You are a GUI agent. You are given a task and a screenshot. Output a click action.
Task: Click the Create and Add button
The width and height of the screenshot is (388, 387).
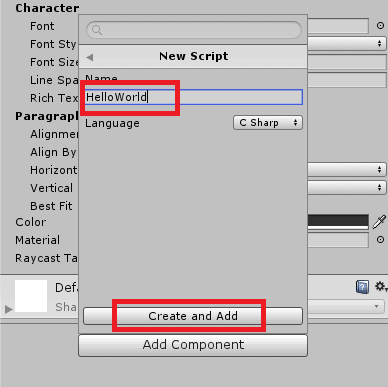193,316
